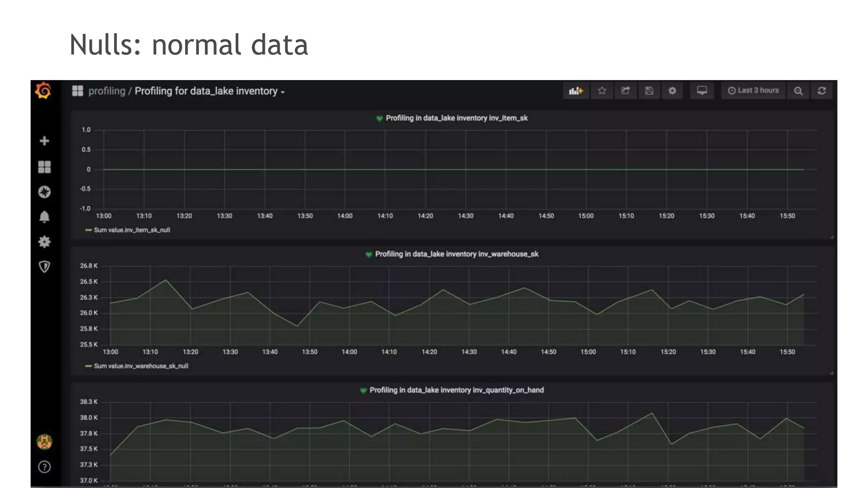Image resolution: width=868 pixels, height=488 pixels.
Task: Click the zoom out time range icon
Action: coord(798,91)
